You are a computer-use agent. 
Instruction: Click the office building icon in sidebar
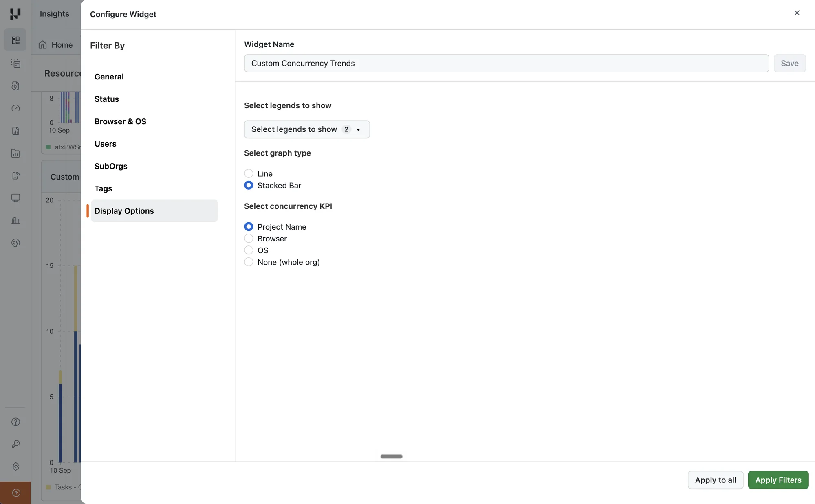15,220
